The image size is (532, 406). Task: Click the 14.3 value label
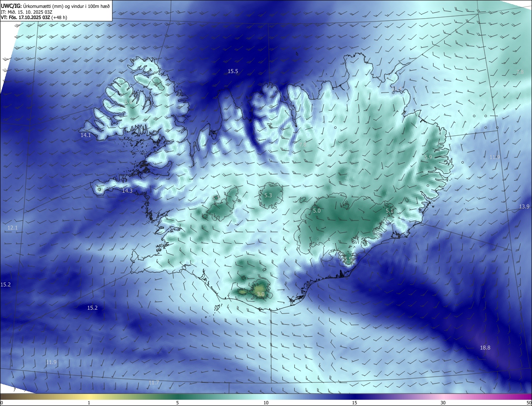[x=127, y=191]
